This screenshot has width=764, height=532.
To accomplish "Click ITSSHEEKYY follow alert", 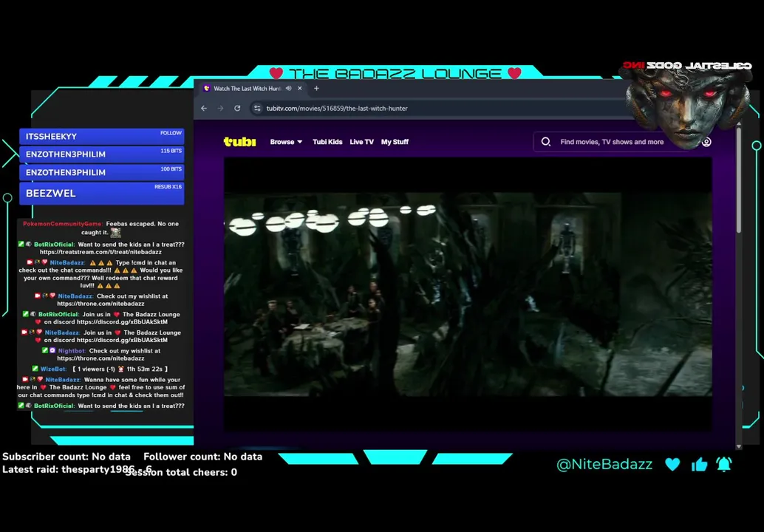I will (102, 137).
